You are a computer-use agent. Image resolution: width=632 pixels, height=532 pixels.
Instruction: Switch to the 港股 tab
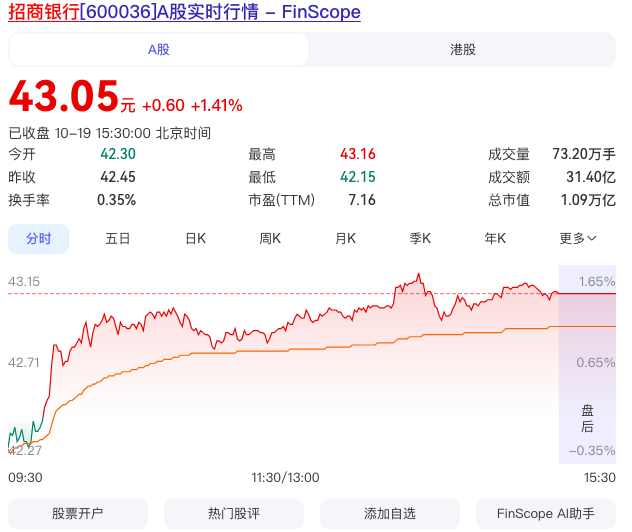463,50
